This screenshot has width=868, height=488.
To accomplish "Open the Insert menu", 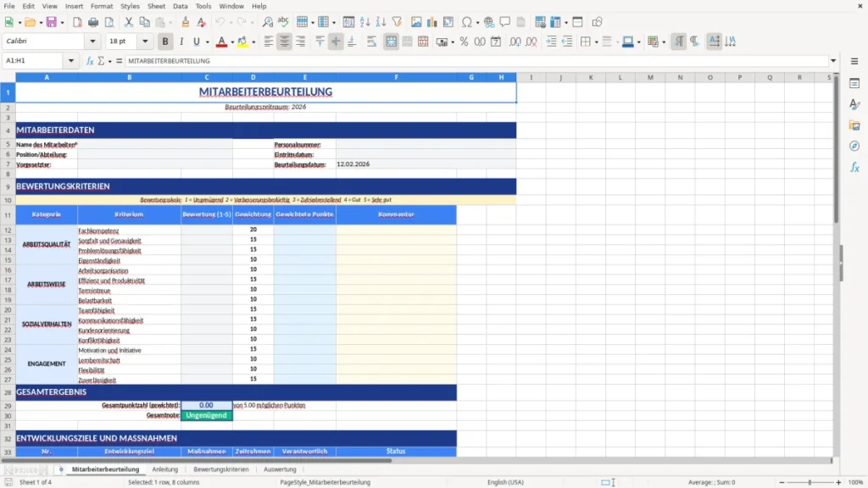I will tap(74, 6).
